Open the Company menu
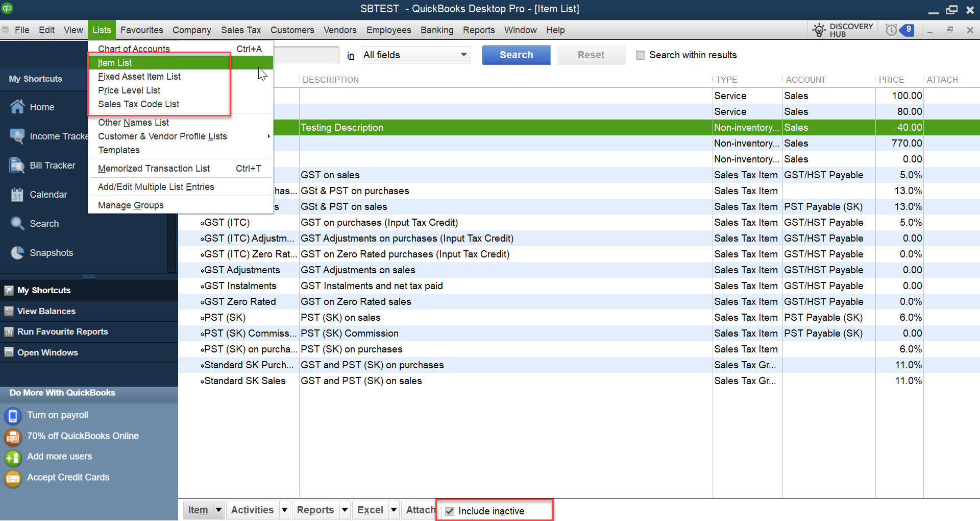 click(x=192, y=30)
